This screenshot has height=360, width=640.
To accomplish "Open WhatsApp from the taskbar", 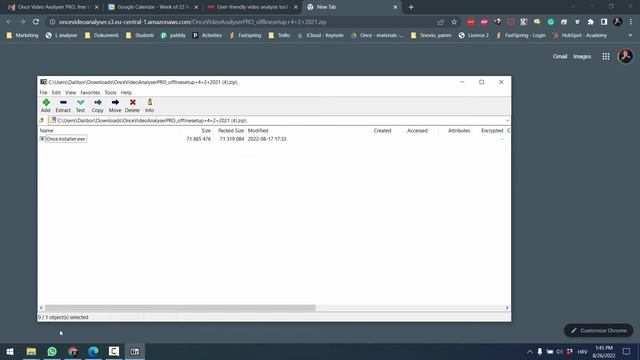I will pos(52,351).
